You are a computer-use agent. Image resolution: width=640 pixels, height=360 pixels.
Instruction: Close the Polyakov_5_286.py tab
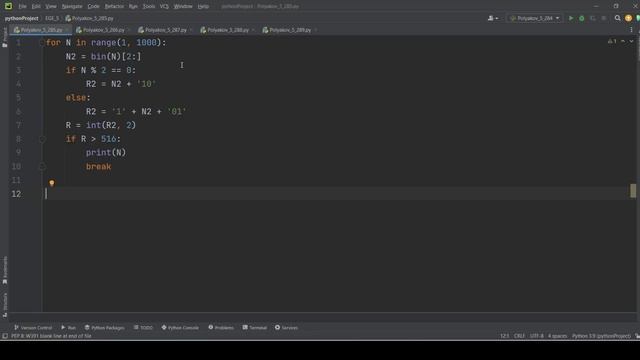click(x=129, y=30)
